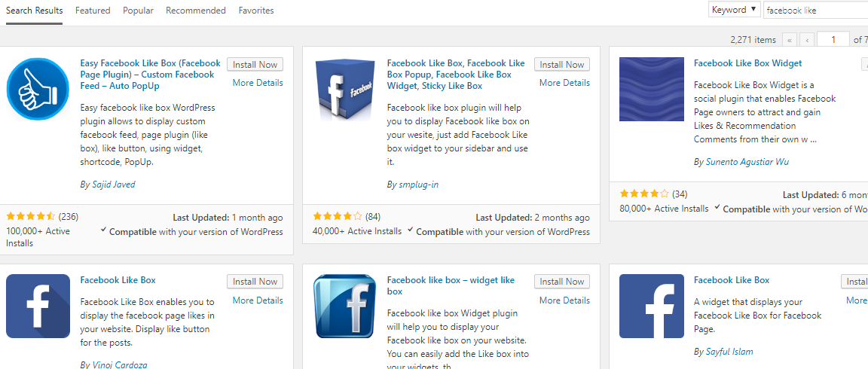The height and width of the screenshot is (369, 868).
Task: Click '80,000+ Active Installs' text
Action: (665, 209)
